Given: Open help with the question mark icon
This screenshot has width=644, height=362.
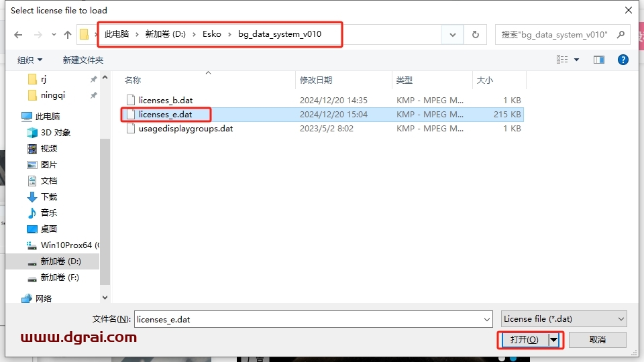Looking at the screenshot, I should (623, 60).
